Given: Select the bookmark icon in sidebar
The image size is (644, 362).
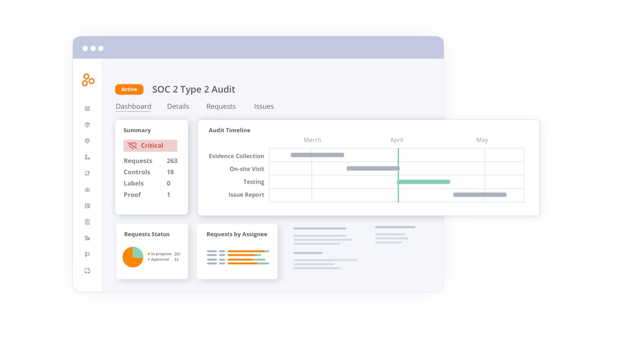Looking at the screenshot, I should click(87, 174).
